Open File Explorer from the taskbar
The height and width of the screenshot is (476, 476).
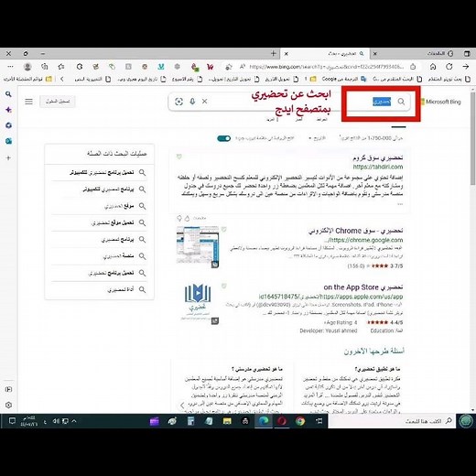(227, 421)
